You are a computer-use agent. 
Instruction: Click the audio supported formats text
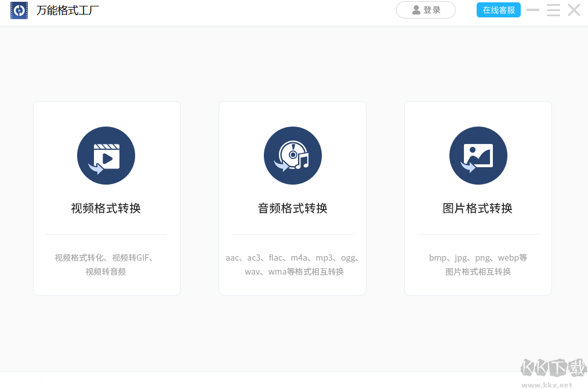coord(292,264)
